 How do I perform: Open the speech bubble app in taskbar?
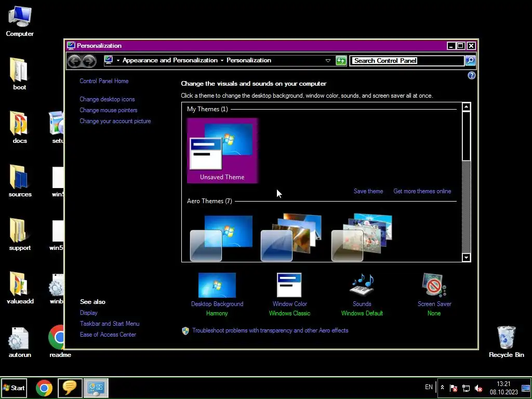(70, 388)
